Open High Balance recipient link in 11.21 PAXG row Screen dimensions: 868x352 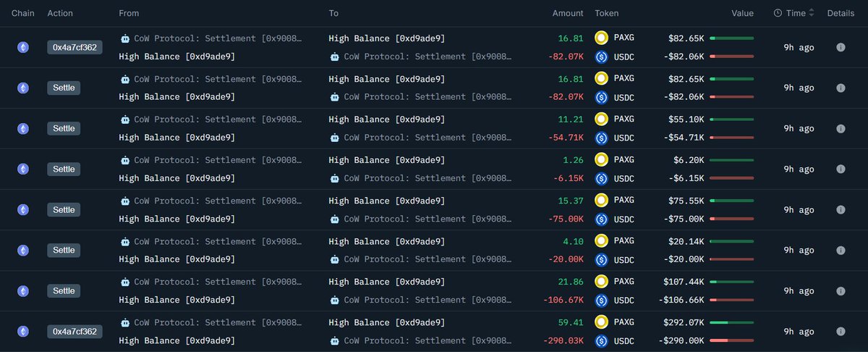point(386,120)
